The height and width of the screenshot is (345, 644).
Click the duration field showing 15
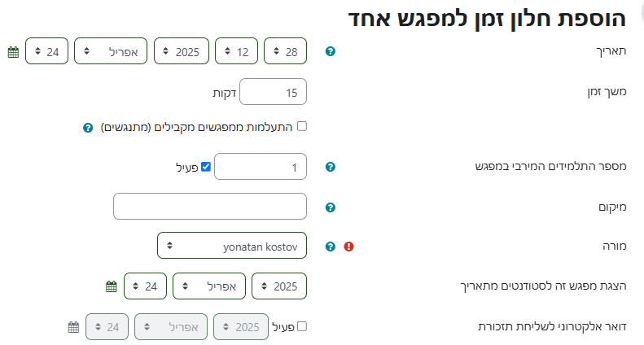click(273, 93)
